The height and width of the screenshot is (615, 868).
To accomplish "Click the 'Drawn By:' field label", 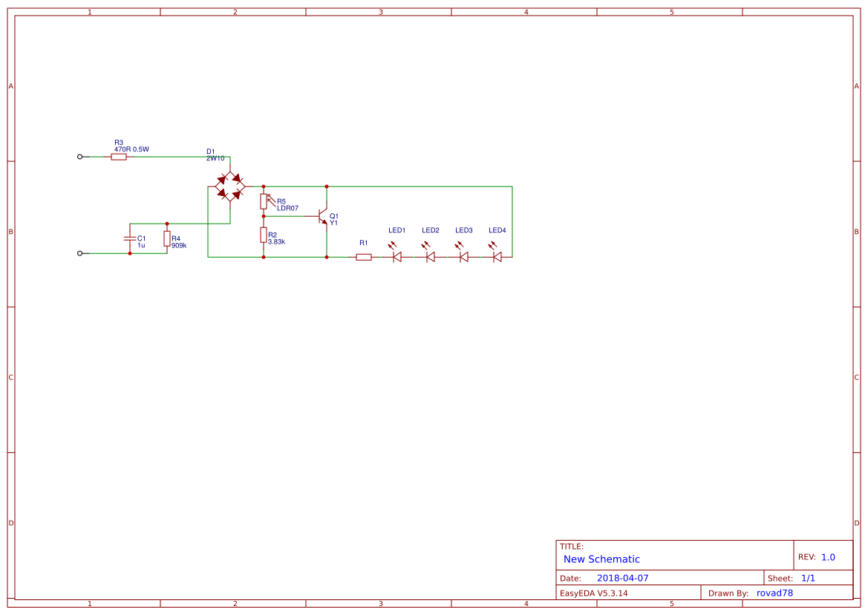I will coord(728,593).
